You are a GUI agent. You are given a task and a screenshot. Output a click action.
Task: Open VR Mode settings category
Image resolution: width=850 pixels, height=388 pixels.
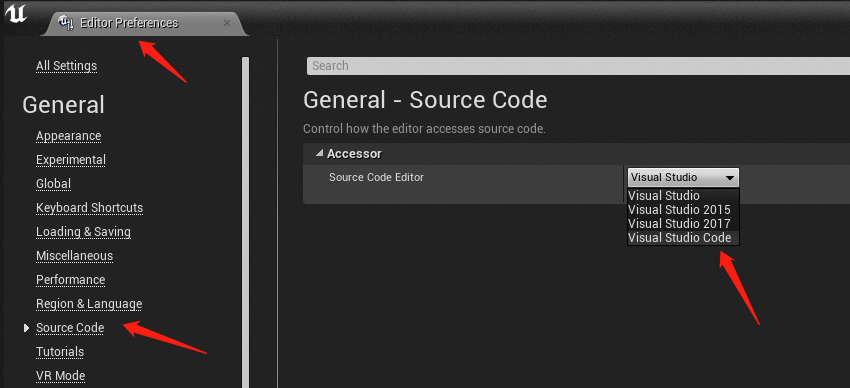click(x=60, y=376)
